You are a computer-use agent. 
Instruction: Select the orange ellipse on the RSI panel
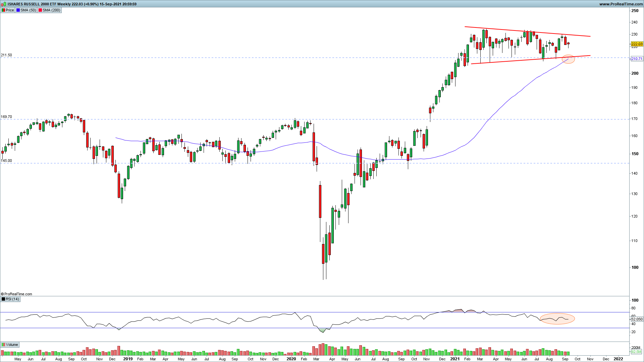[x=557, y=318]
